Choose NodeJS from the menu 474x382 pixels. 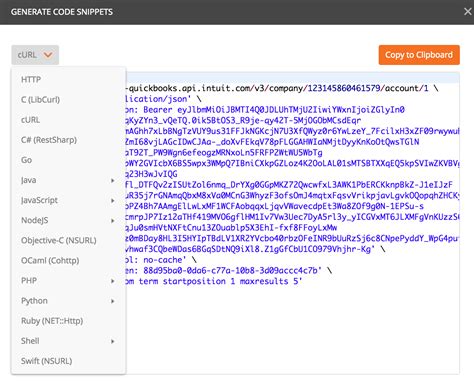(68, 220)
